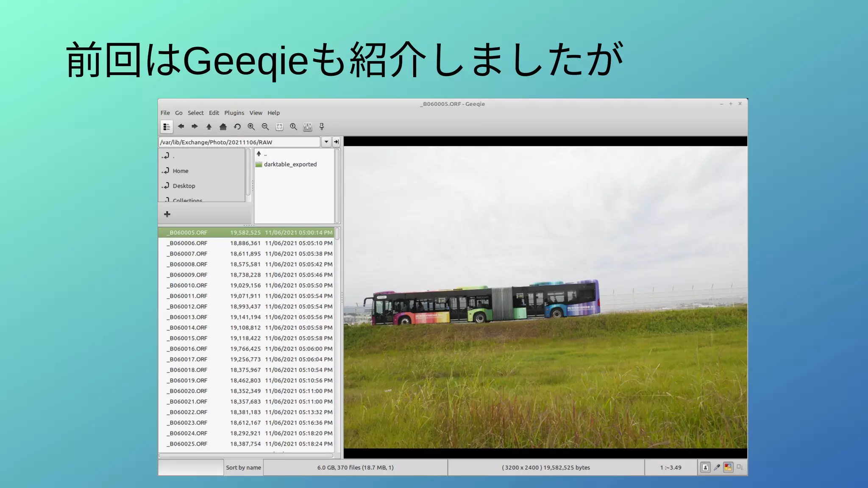Click the 'Sort by name' status bar button

pyautogui.click(x=243, y=468)
